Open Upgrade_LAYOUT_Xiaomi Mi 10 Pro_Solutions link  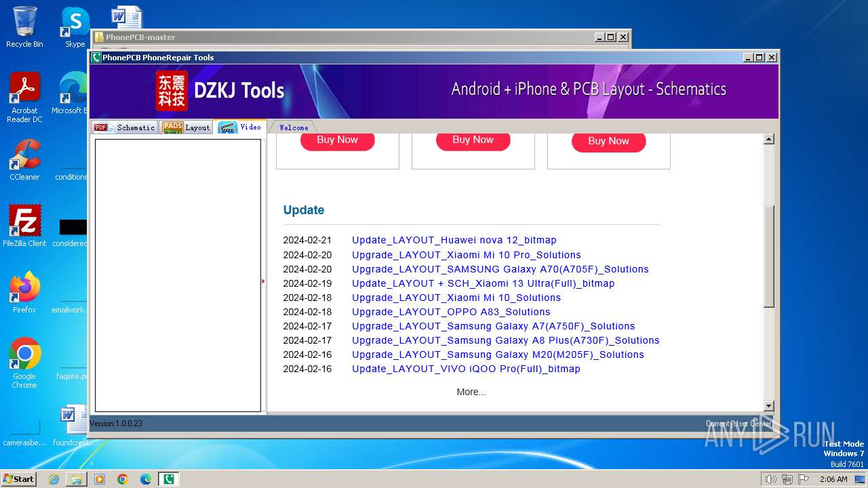point(467,255)
